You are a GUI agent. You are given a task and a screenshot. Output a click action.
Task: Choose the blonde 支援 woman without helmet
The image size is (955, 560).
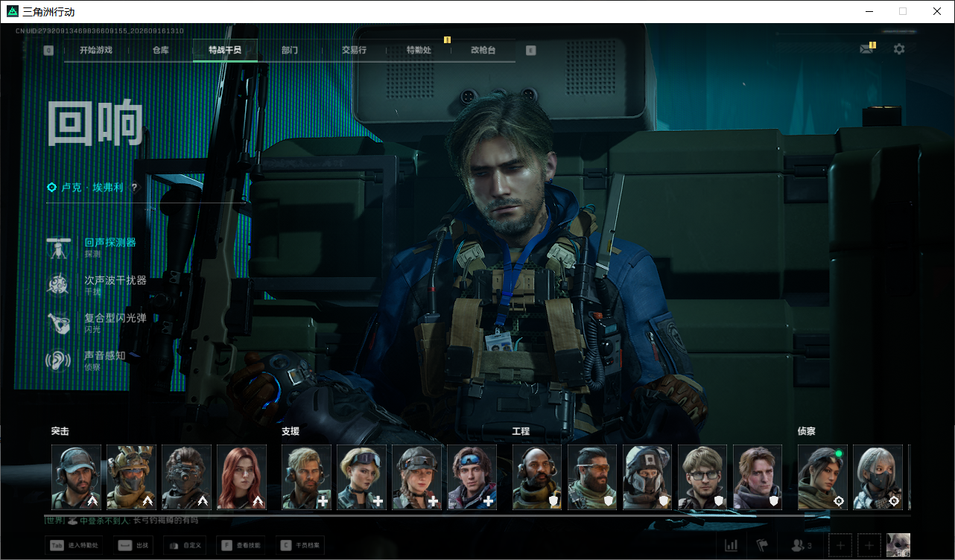pyautogui.click(x=361, y=477)
